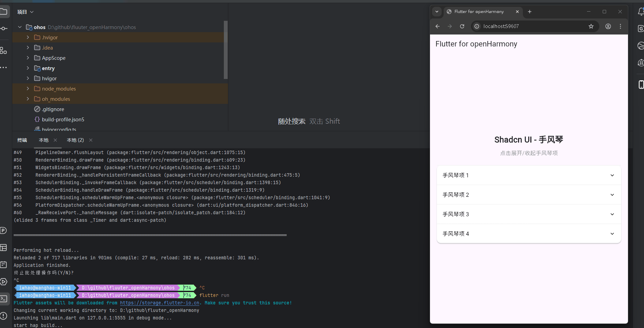Screen dimensions: 644x328
Task: Go back in the browser window
Action: click(438, 26)
